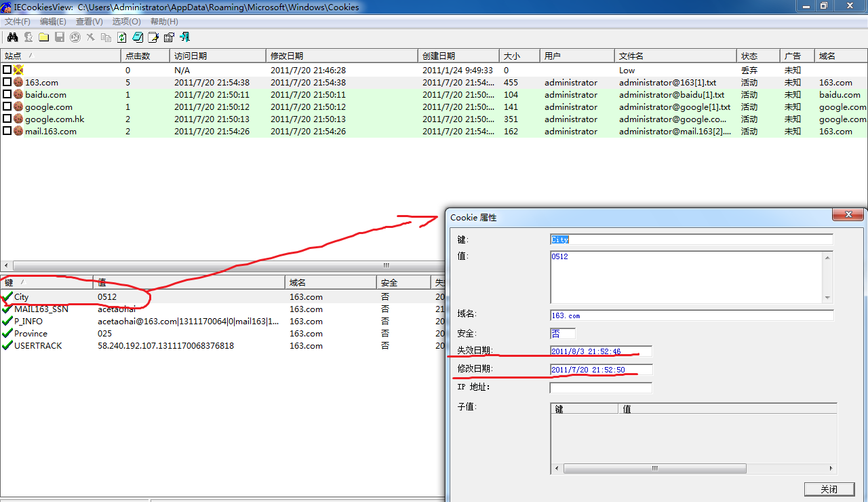Viewport: 868px width, 502px height.
Task: Click the 失效日期 field 2011/8/3 21:52:46
Action: 601,351
